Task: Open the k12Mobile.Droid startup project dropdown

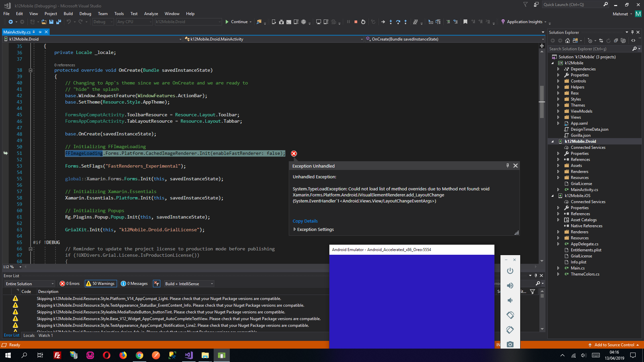Action: [x=188, y=22]
